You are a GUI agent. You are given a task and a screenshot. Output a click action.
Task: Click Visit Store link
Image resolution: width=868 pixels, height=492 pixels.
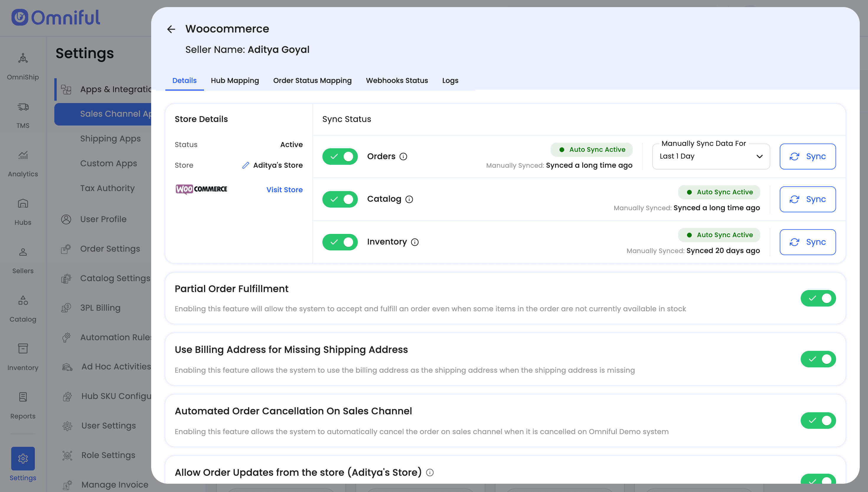284,190
